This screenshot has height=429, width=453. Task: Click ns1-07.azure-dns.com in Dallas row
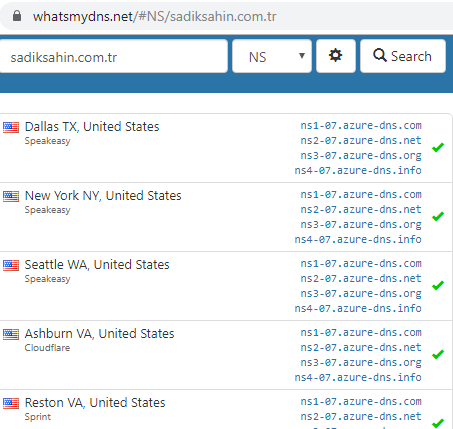coord(361,126)
